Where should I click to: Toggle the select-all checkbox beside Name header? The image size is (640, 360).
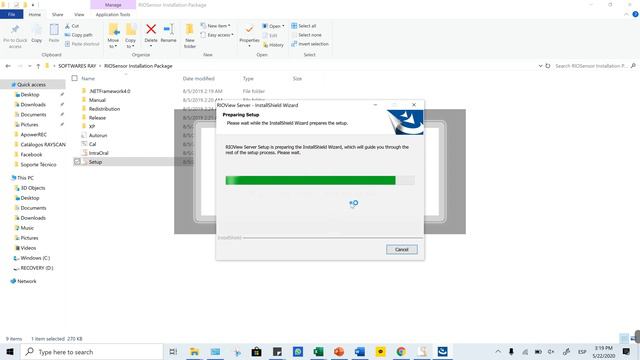(74, 78)
